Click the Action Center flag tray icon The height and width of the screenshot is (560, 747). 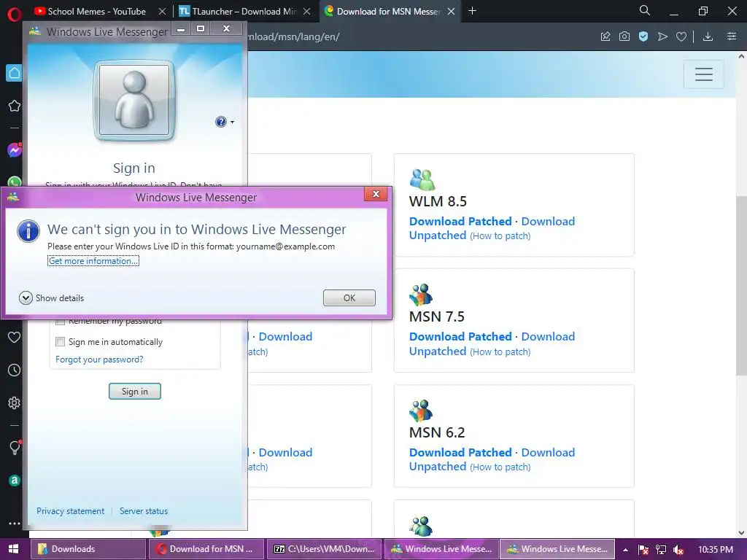[x=643, y=550]
